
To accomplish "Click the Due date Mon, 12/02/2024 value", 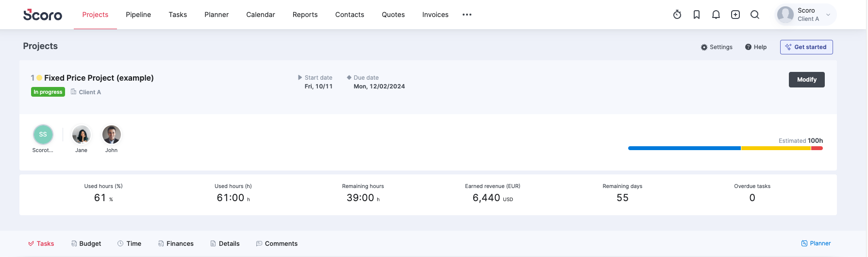I will [x=379, y=86].
